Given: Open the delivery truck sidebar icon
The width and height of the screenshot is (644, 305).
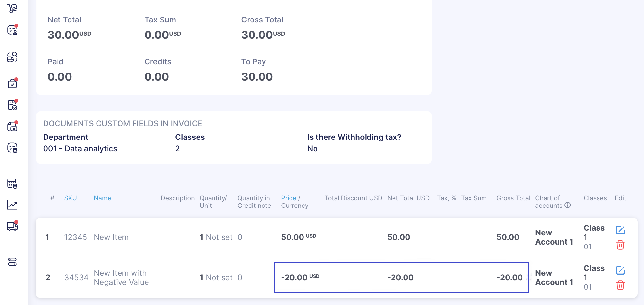Looking at the screenshot, I should [x=12, y=226].
